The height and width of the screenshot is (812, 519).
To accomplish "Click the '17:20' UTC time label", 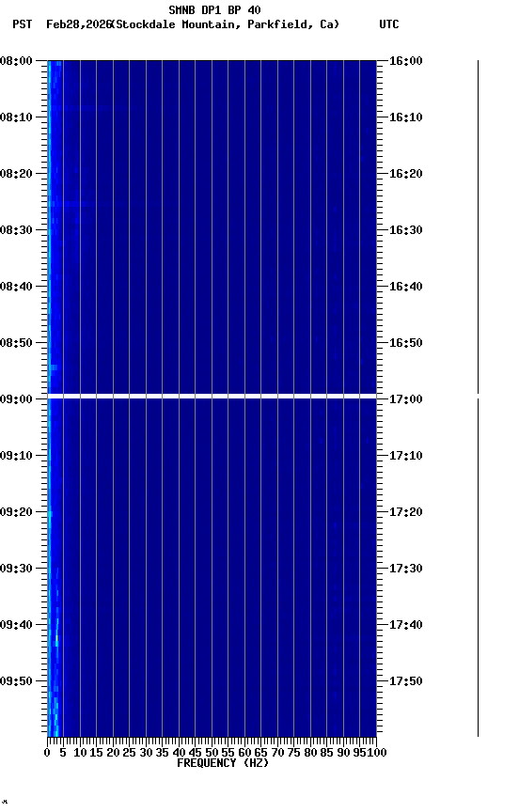I will coord(406,513).
